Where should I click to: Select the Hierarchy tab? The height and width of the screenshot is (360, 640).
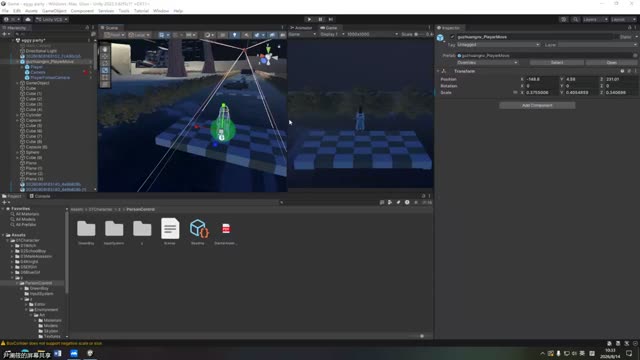click(15, 28)
